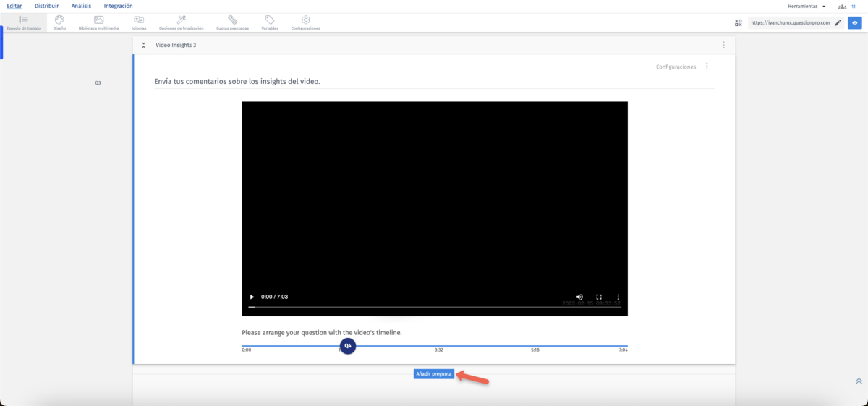Toggle video fullscreen mode
The width and height of the screenshot is (868, 406).
[599, 297]
